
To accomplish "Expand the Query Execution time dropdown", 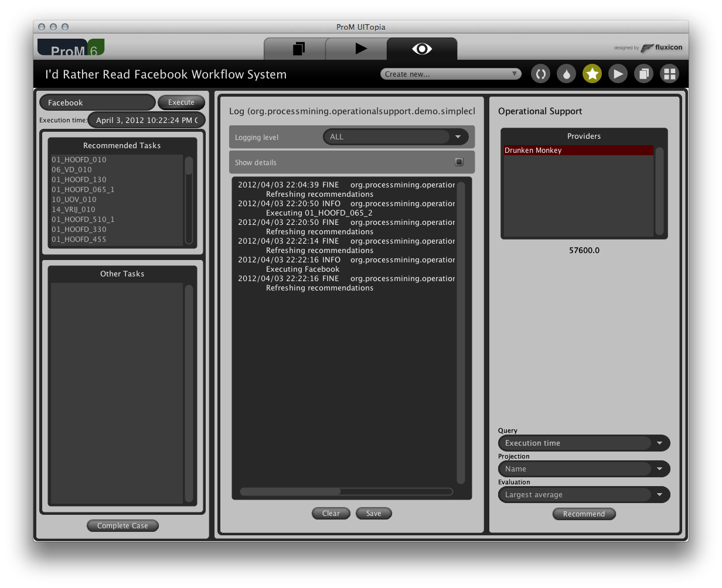I will (584, 443).
